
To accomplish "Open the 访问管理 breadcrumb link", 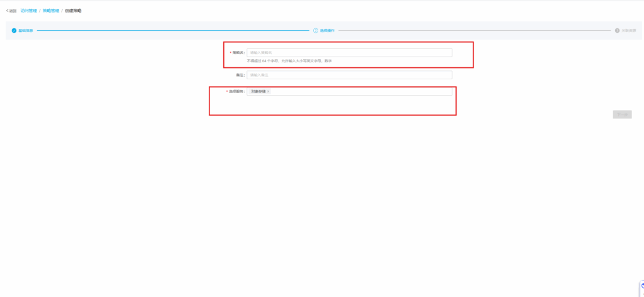I will pyautogui.click(x=28, y=11).
